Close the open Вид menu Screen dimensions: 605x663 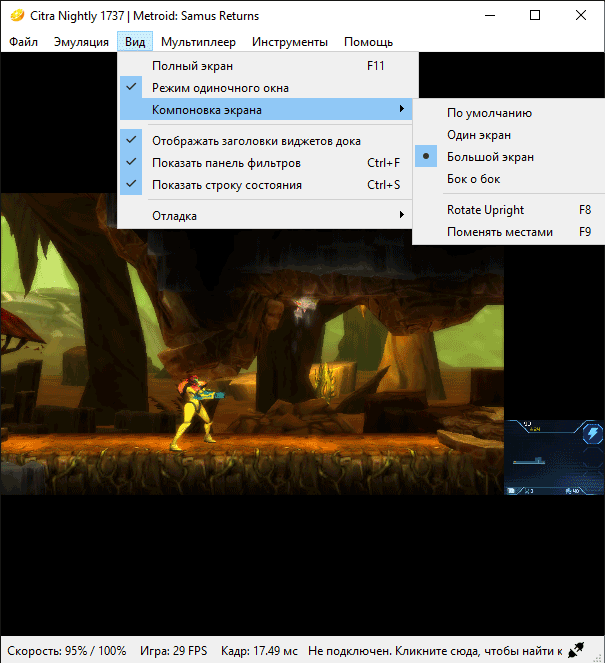135,42
